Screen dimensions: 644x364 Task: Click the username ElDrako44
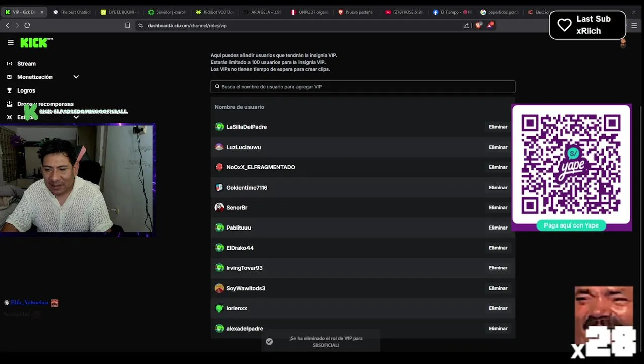click(x=240, y=248)
